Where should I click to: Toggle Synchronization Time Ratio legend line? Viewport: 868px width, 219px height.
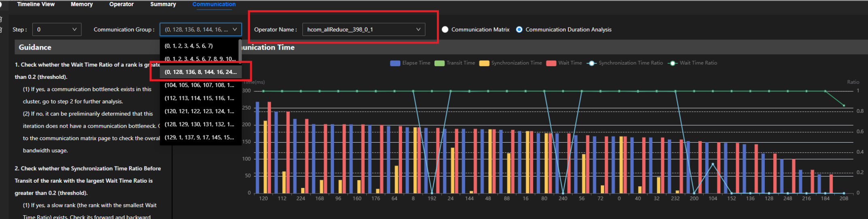(591, 63)
